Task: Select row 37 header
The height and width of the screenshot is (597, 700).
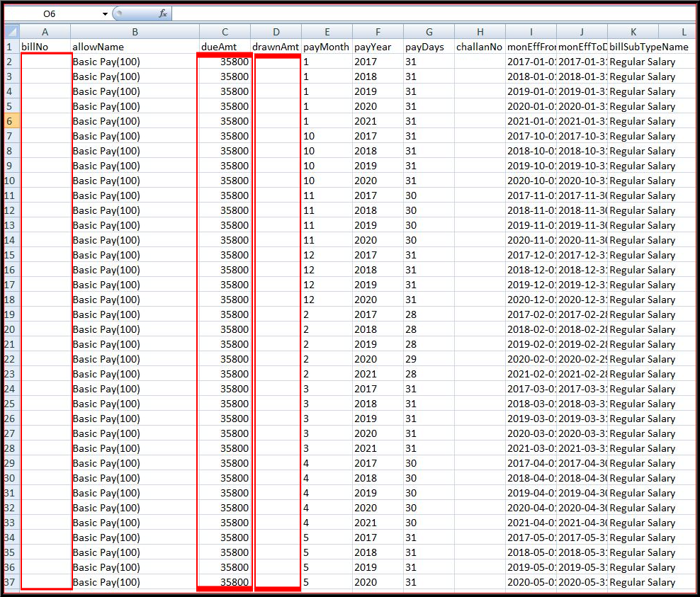Action: tap(11, 582)
